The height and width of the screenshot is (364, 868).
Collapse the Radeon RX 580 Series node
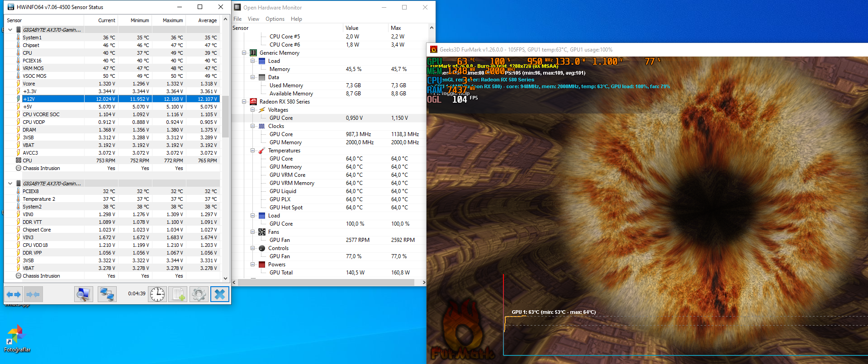tap(244, 102)
